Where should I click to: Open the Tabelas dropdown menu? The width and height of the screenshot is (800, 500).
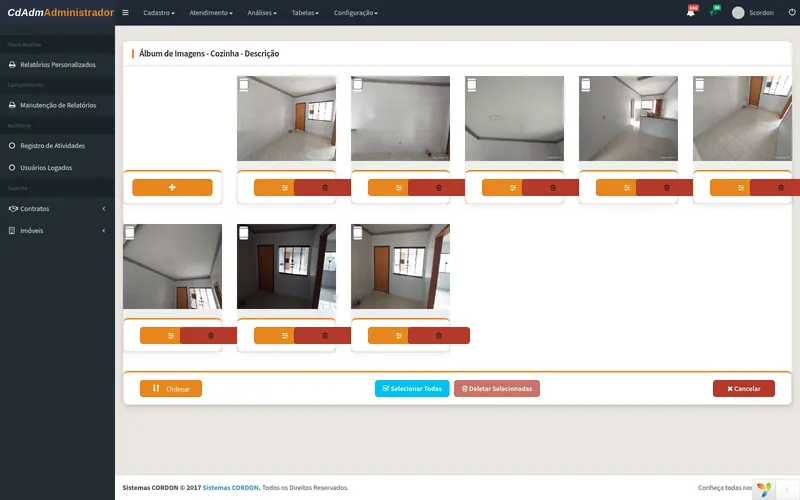[x=305, y=13]
